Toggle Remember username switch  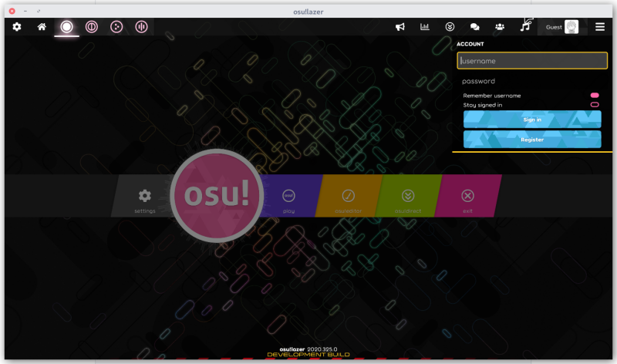[x=595, y=95]
